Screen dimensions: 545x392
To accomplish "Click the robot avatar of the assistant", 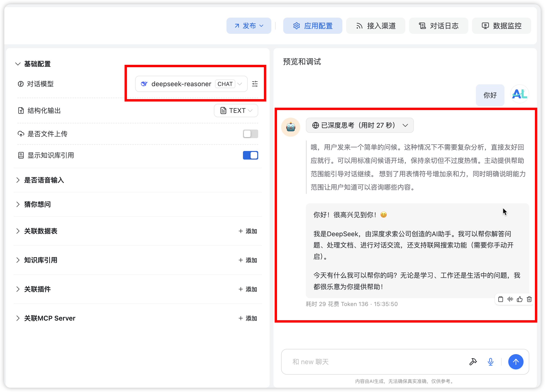I will click(291, 127).
